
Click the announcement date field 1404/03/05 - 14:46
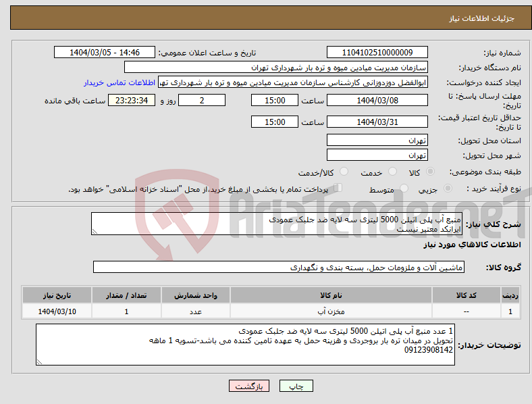point(105,52)
